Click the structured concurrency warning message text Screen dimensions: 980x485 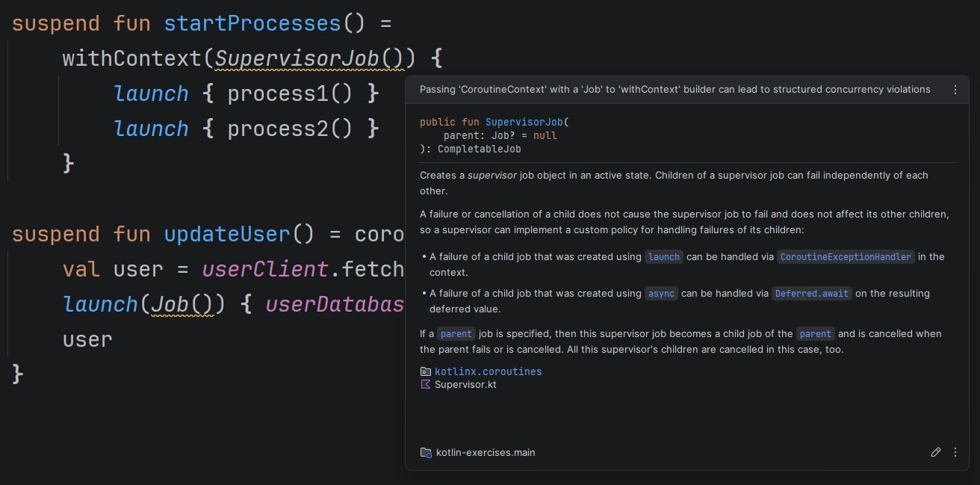coord(674,90)
